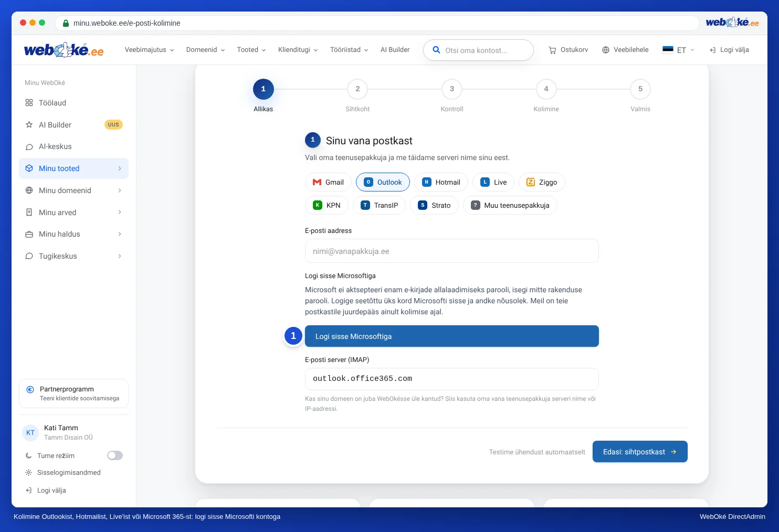Select the KPN provider
The image size is (779, 532).
327,205
